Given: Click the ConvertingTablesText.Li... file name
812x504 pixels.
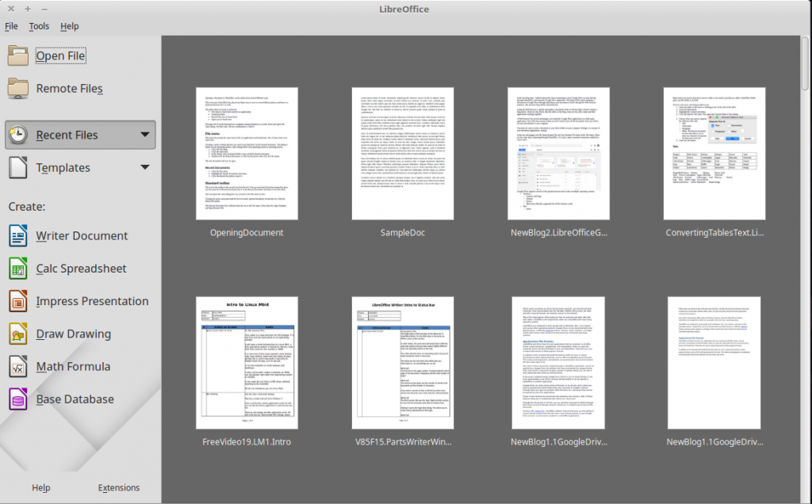Looking at the screenshot, I should [x=714, y=233].
